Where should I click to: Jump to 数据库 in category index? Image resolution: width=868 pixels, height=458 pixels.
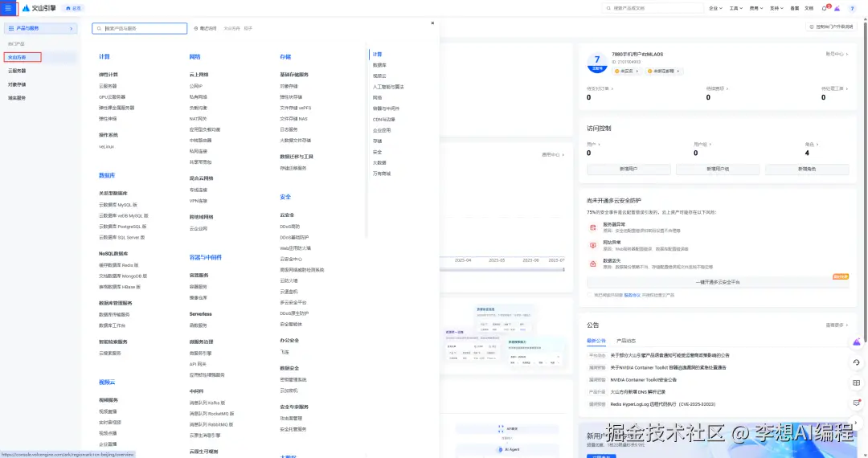[379, 65]
